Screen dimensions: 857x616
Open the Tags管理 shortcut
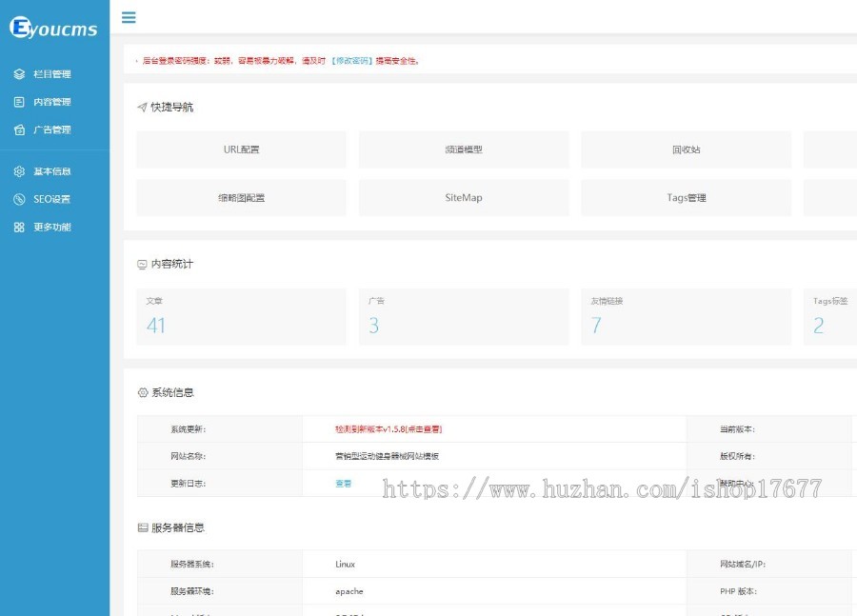(x=686, y=198)
